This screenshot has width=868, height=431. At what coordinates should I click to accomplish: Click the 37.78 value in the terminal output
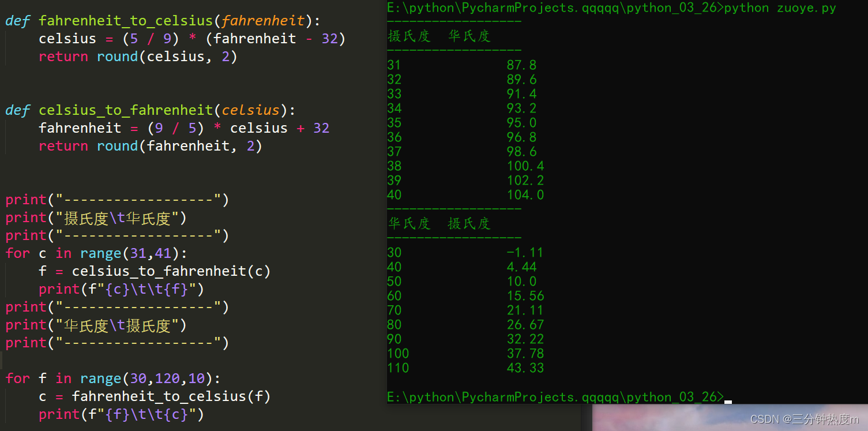pyautogui.click(x=525, y=354)
